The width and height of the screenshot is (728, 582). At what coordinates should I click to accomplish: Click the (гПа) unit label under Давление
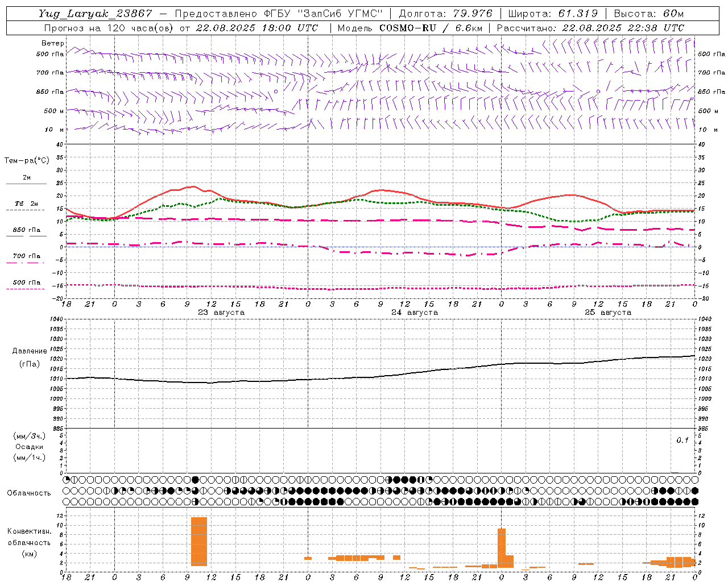[30, 364]
